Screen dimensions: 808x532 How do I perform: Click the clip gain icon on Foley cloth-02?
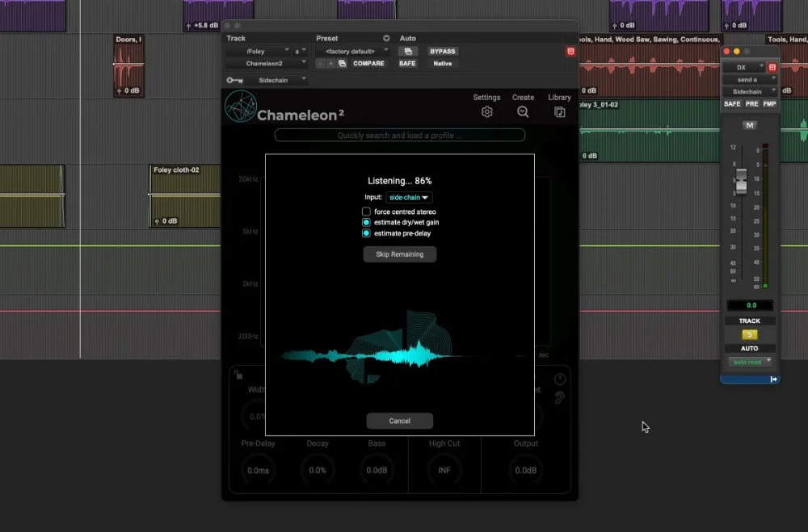coord(157,221)
